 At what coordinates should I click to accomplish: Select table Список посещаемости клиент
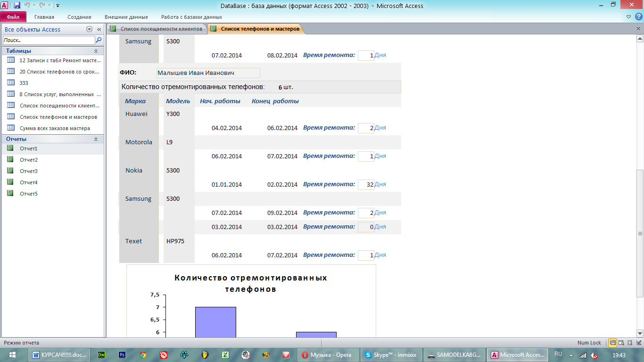click(53, 106)
